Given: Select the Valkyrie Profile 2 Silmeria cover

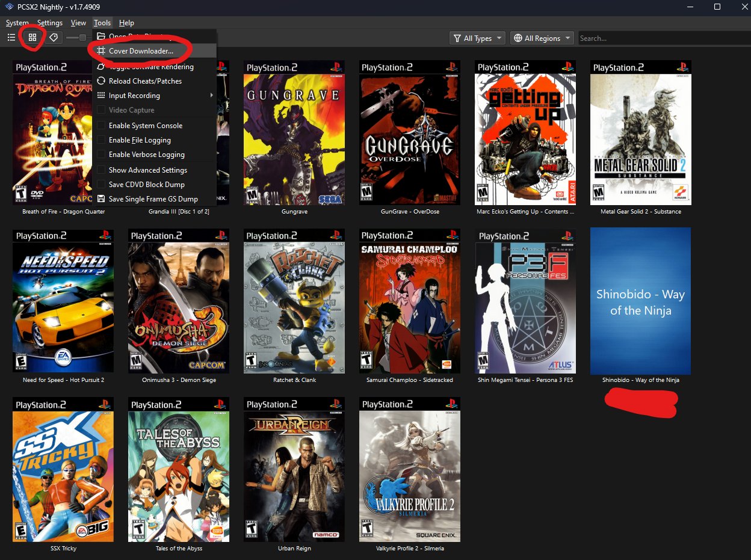Looking at the screenshot, I should click(410, 470).
